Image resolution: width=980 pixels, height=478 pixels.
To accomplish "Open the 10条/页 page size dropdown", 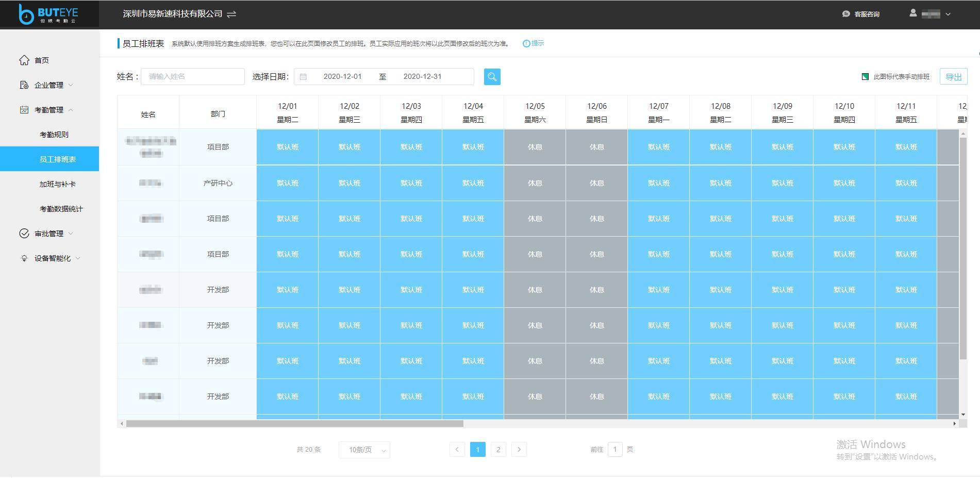I will pyautogui.click(x=364, y=450).
